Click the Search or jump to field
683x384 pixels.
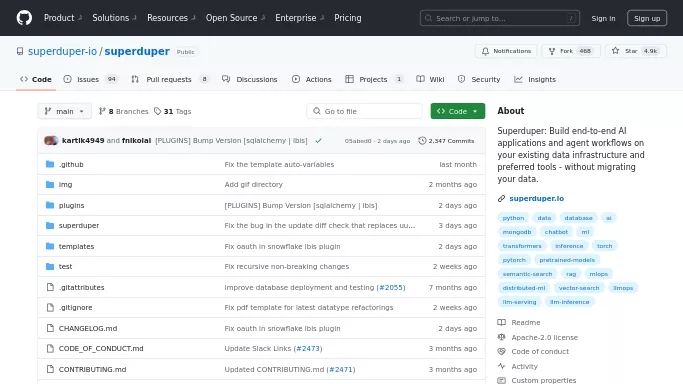(x=500, y=18)
